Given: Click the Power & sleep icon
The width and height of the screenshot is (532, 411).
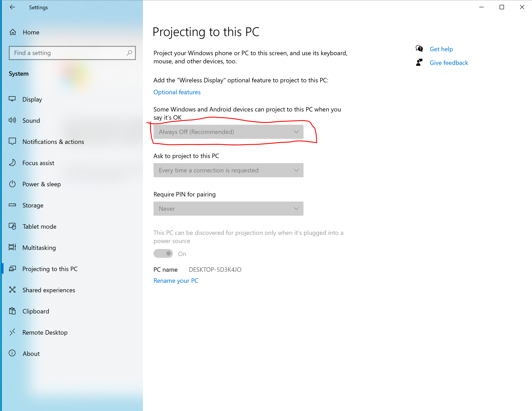Looking at the screenshot, I should coord(12,184).
